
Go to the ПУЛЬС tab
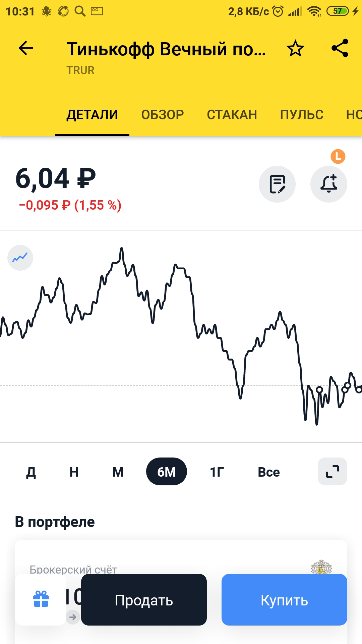click(302, 115)
